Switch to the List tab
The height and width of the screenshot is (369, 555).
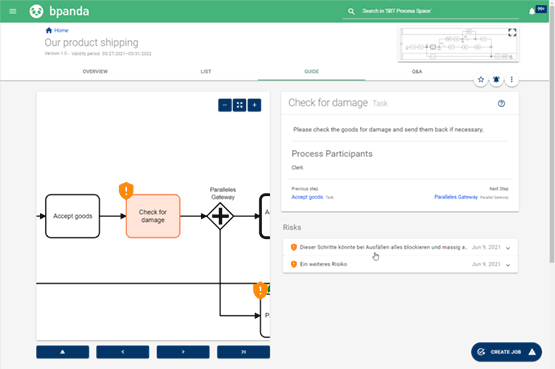(x=206, y=71)
